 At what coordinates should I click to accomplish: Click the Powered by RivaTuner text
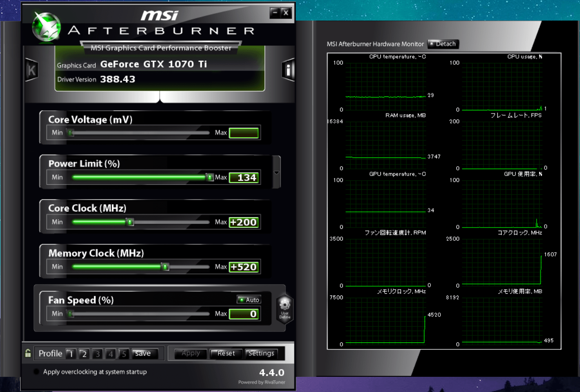pos(262,382)
